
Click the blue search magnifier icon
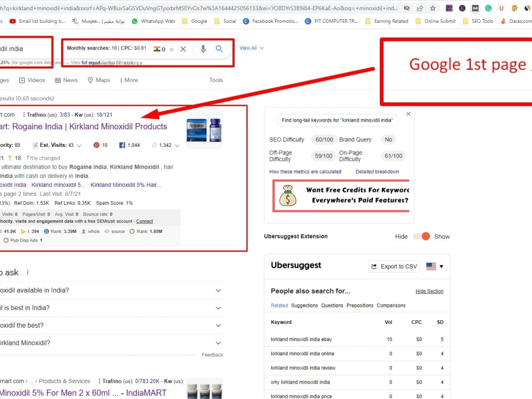(219, 49)
